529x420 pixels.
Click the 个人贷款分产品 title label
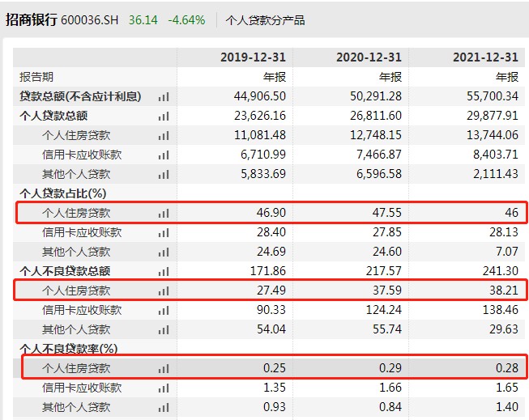tap(266, 19)
